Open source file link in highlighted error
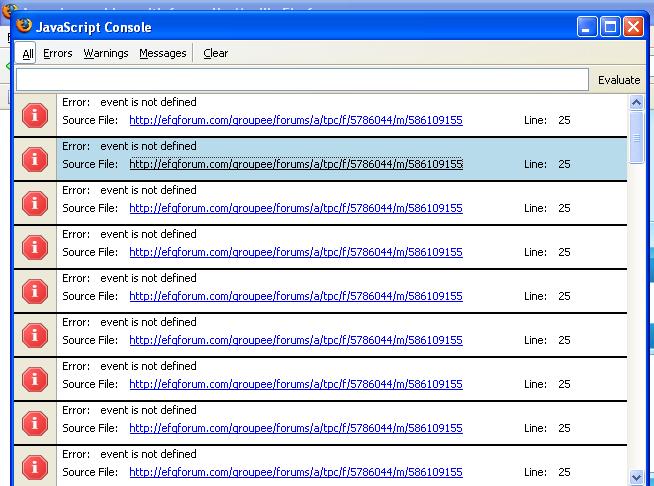The height and width of the screenshot is (486, 654). 295,164
